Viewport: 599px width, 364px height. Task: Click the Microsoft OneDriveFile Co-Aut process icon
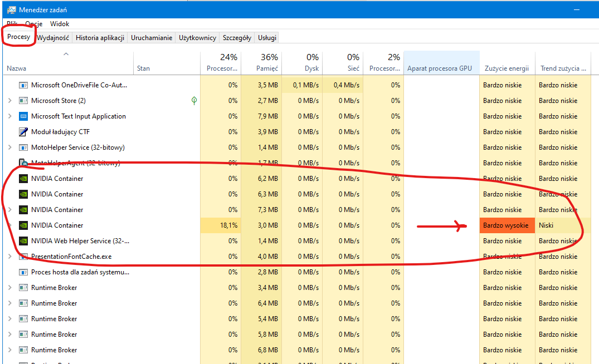(23, 85)
